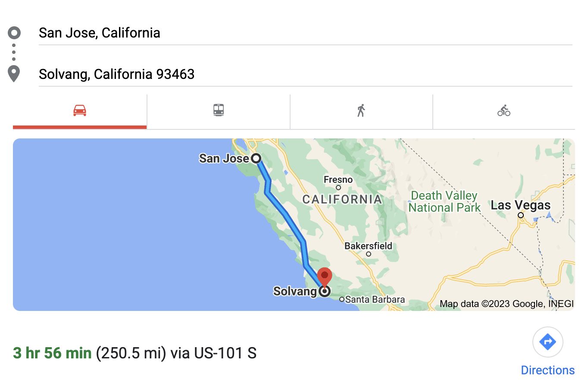Click the destination pin icon beside Solvang
Viewport: 588px width, 389px height.
pyautogui.click(x=14, y=73)
